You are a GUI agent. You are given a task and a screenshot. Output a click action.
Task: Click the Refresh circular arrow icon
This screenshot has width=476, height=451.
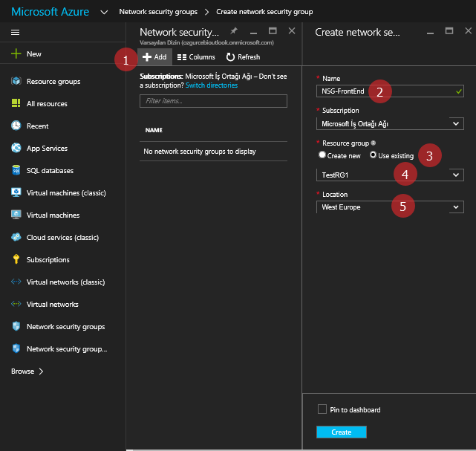pyautogui.click(x=230, y=56)
